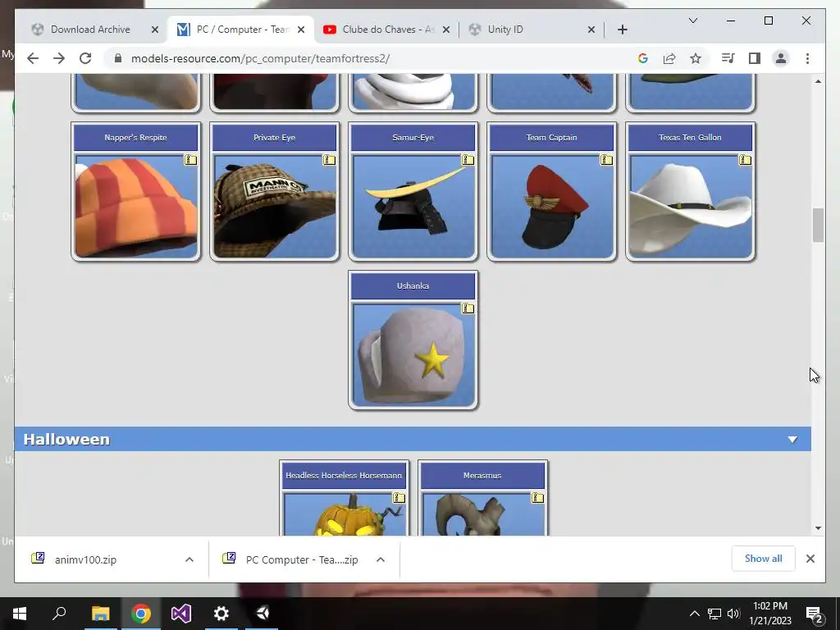Close the Unity ID tab
This screenshot has width=840, height=630.
[591, 30]
